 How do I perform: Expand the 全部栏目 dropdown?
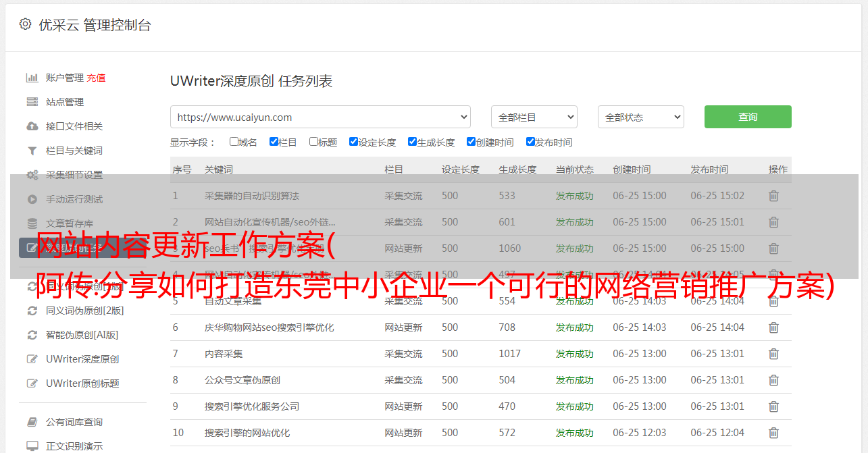point(534,117)
